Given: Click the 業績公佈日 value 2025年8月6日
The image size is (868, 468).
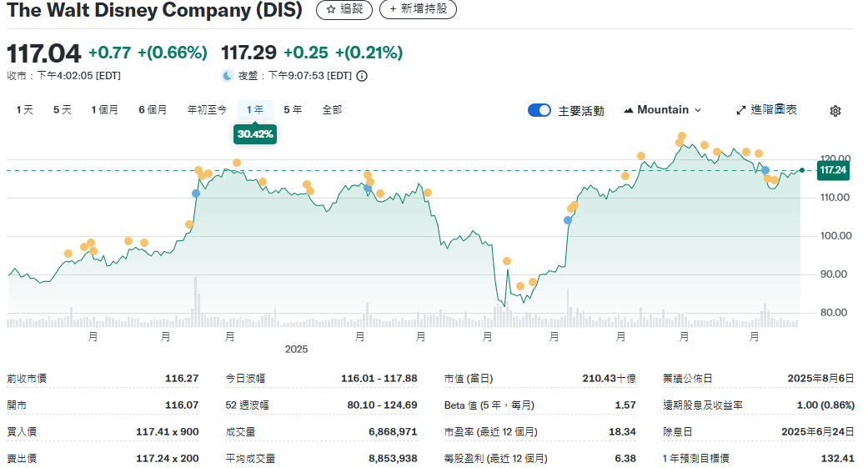Looking at the screenshot, I should coord(821,378).
